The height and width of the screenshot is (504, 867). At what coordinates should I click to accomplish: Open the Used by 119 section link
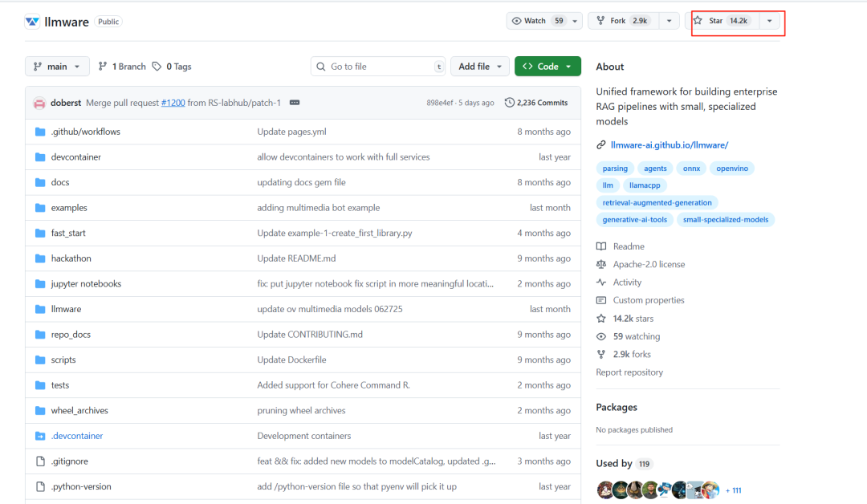tap(625, 464)
